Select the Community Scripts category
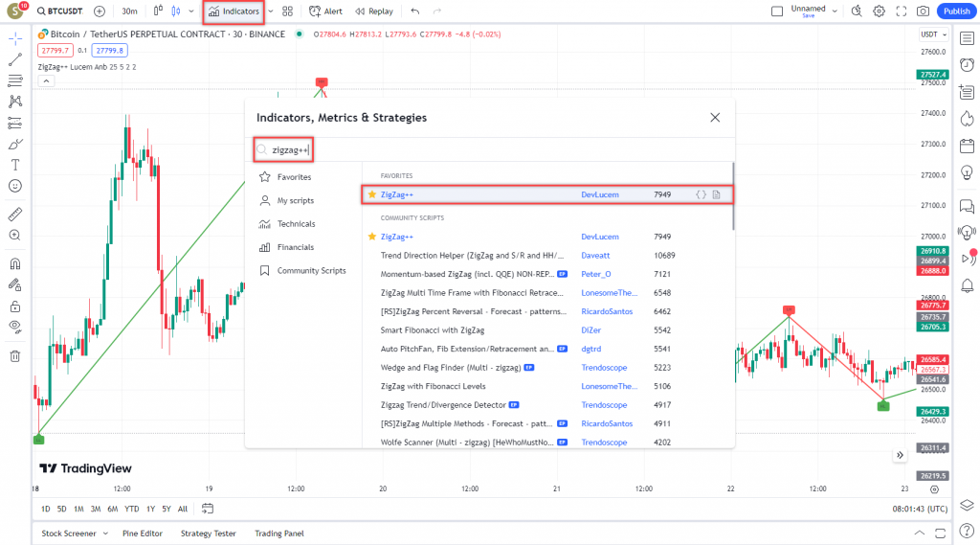The image size is (980, 545). click(x=311, y=270)
